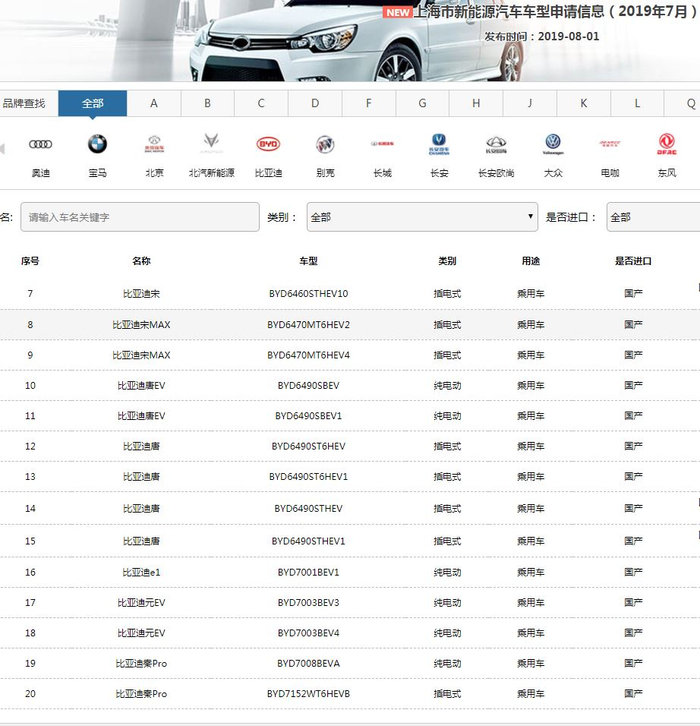Screen dimensions: 700x726
Task: Select model BYD7008BEVA
Action: (x=308, y=663)
